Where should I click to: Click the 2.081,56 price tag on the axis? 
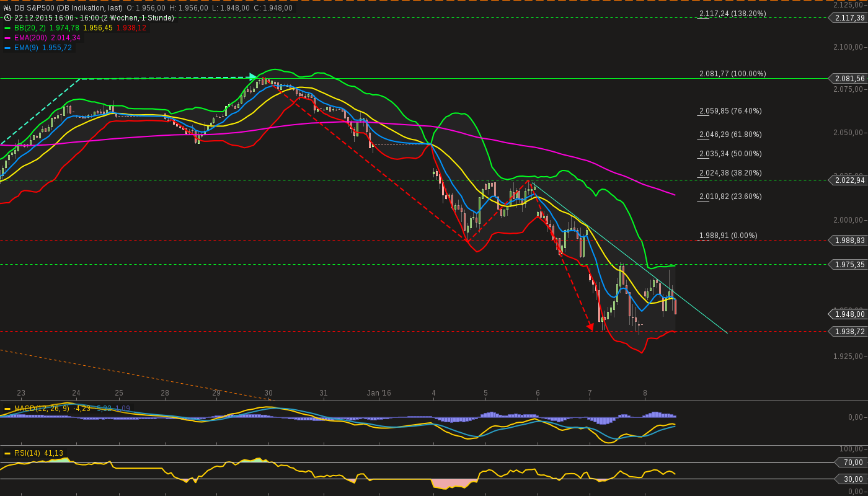pyautogui.click(x=849, y=79)
